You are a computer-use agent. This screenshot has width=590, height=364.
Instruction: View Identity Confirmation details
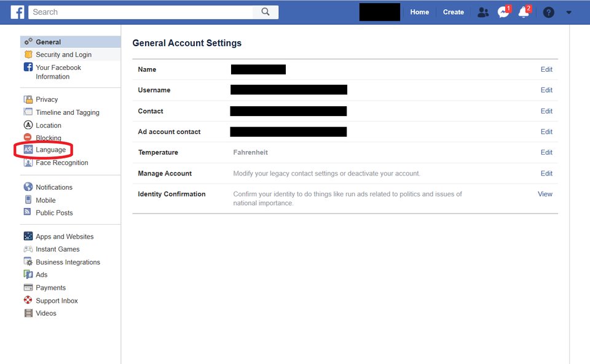click(545, 194)
